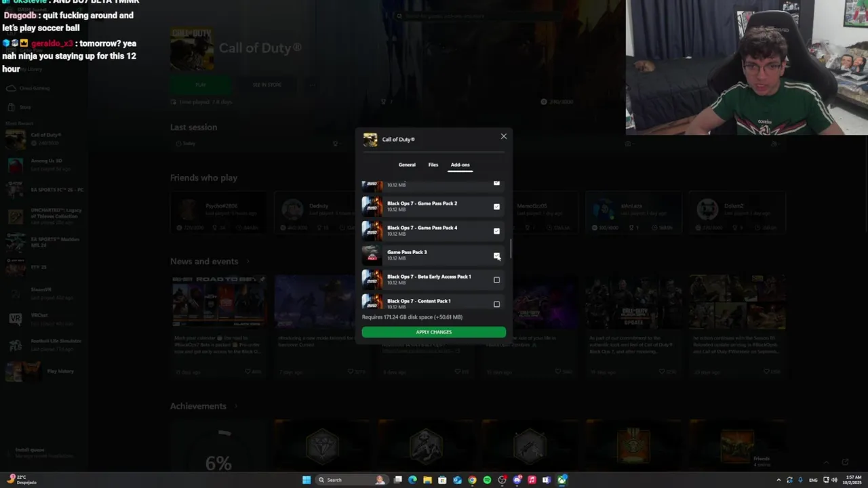Screen dimensions: 868x488
Task: Open Google Chrome from the taskbar
Action: [472, 480]
